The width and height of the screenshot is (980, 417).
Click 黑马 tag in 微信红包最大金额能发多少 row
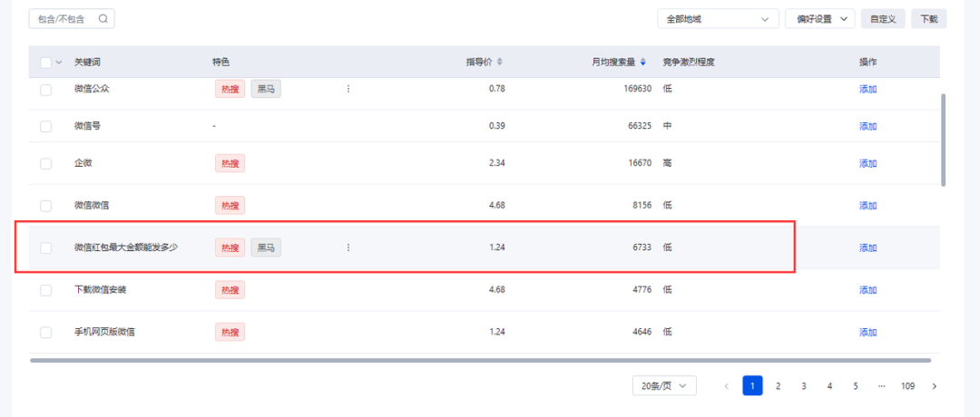pyautogui.click(x=266, y=247)
